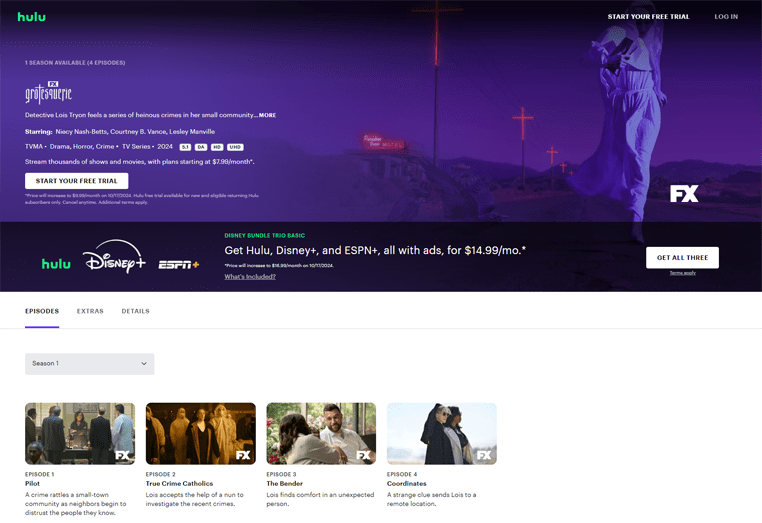Switch to the Extras tab
Viewport: 762px width, 523px height.
coord(90,311)
